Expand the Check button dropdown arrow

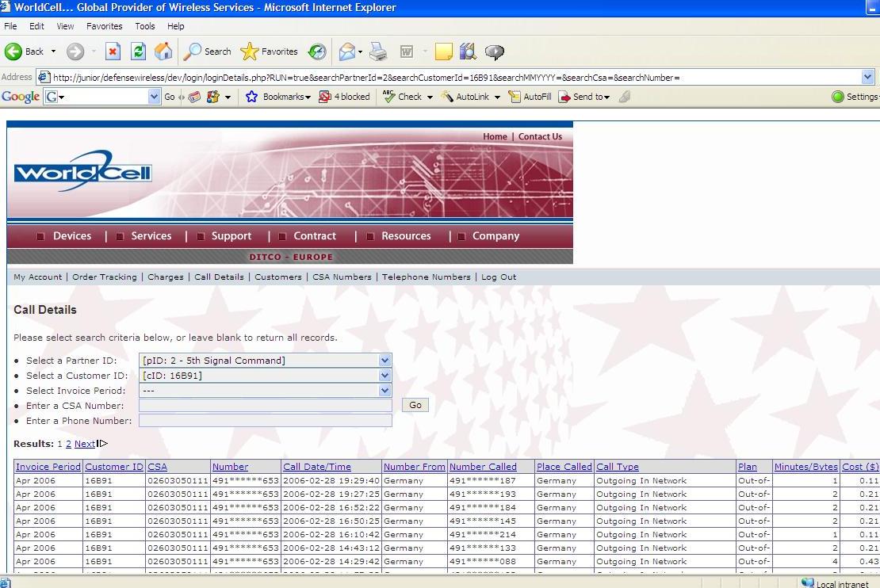click(430, 97)
